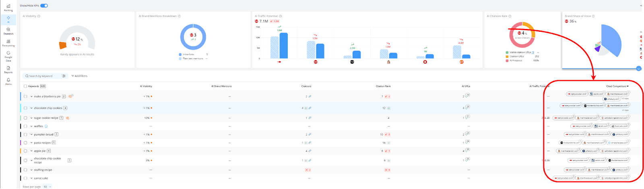Toggle the Show/Hide KPIs switch

pos(44,6)
